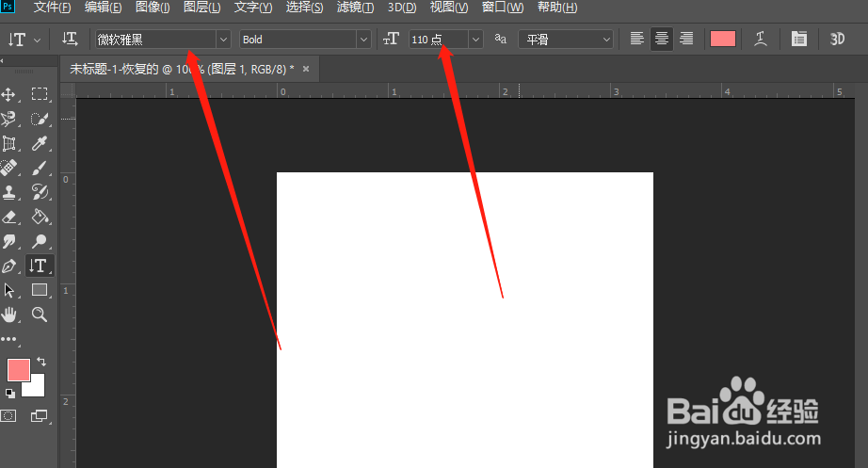
Task: Select the Lasso tool
Action: (x=8, y=119)
